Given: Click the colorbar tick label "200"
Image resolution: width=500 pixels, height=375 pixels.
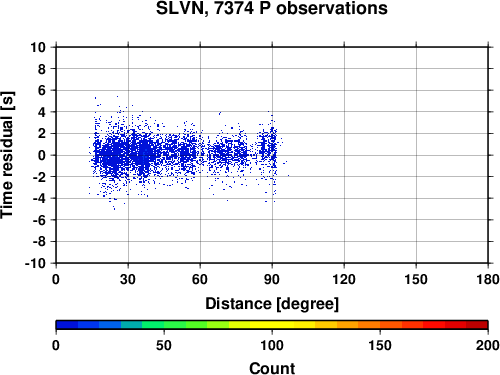Looking at the screenshot, I should tap(488, 346).
